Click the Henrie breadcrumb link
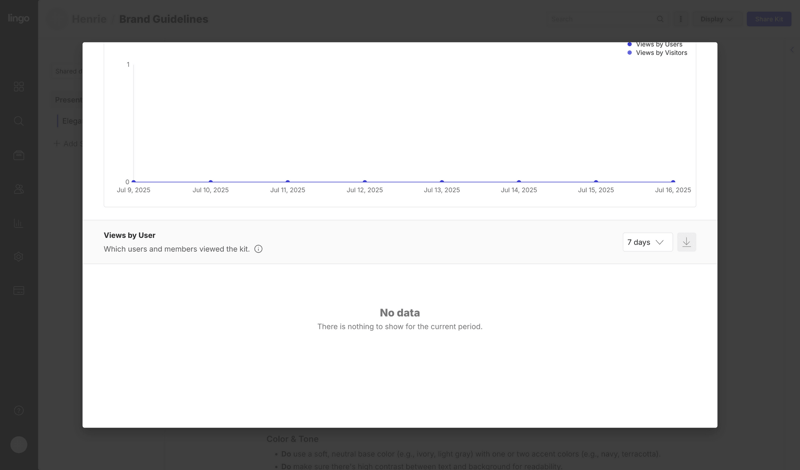 pos(89,19)
